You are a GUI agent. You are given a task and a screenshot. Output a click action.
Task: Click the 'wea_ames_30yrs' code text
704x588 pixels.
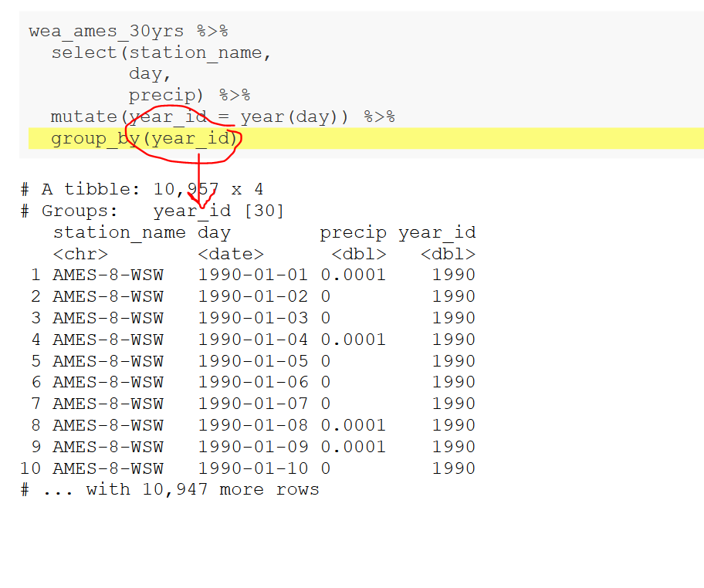pyautogui.click(x=107, y=32)
